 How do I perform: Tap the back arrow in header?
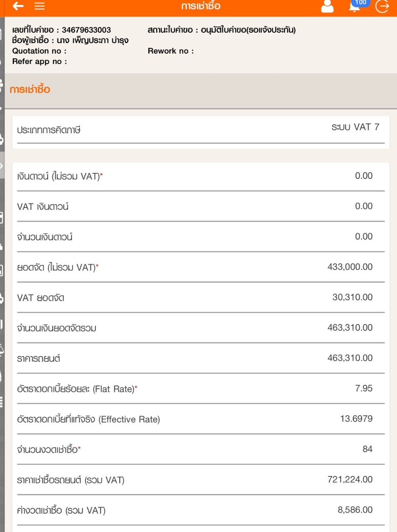18,6
